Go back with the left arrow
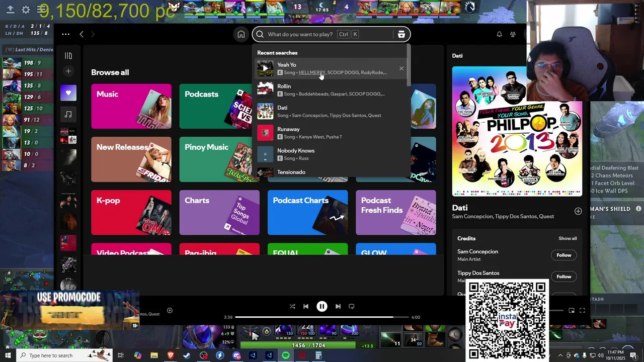 [x=82, y=34]
